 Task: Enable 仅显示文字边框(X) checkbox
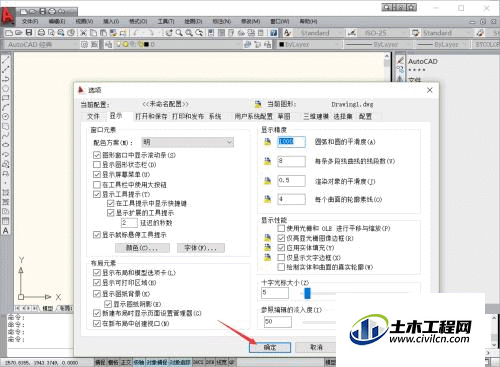click(281, 257)
